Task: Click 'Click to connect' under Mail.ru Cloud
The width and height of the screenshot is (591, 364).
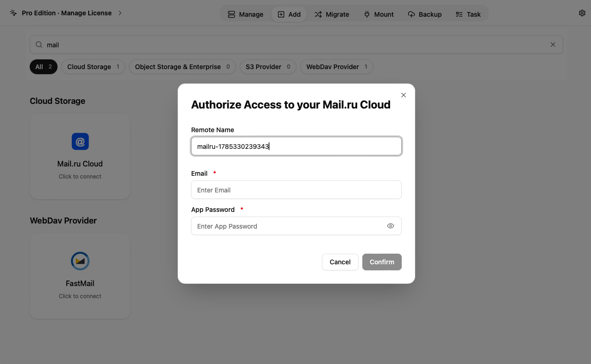Action: coord(80,177)
